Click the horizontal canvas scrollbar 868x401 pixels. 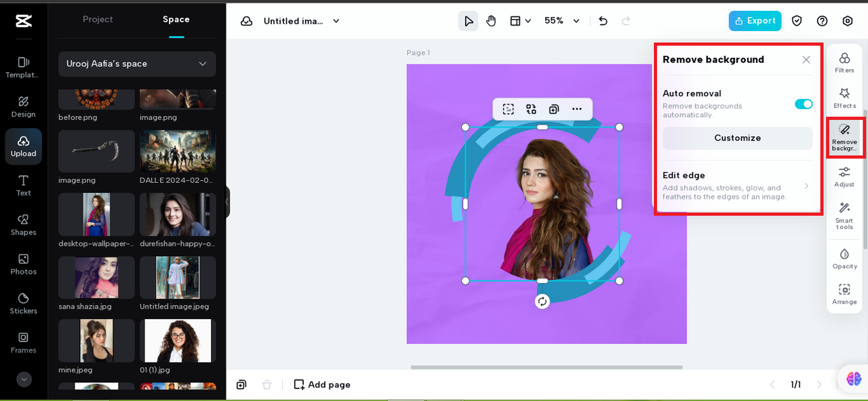(x=546, y=367)
